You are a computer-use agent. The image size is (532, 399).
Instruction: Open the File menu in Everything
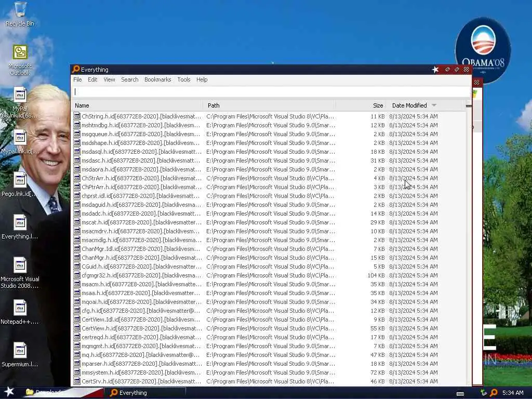[77, 79]
